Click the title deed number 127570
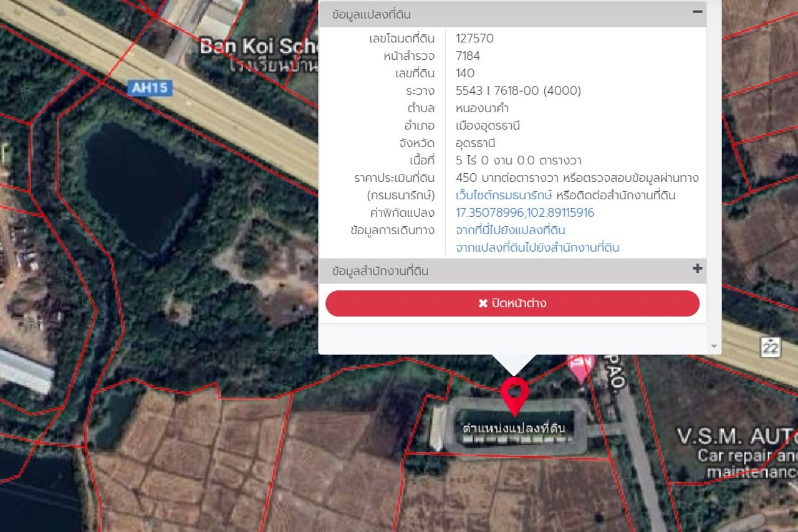The height and width of the screenshot is (532, 798). pos(474,39)
